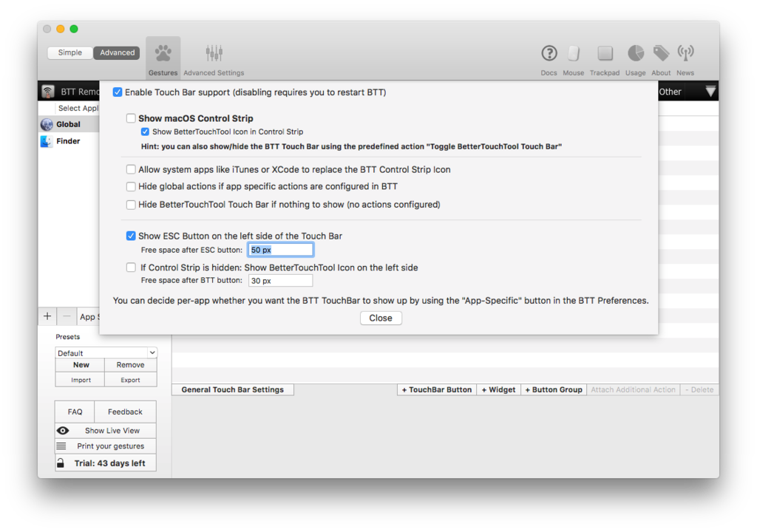Open General Touch Bar Settings
Viewport: 757px width, 532px height.
coord(233,389)
